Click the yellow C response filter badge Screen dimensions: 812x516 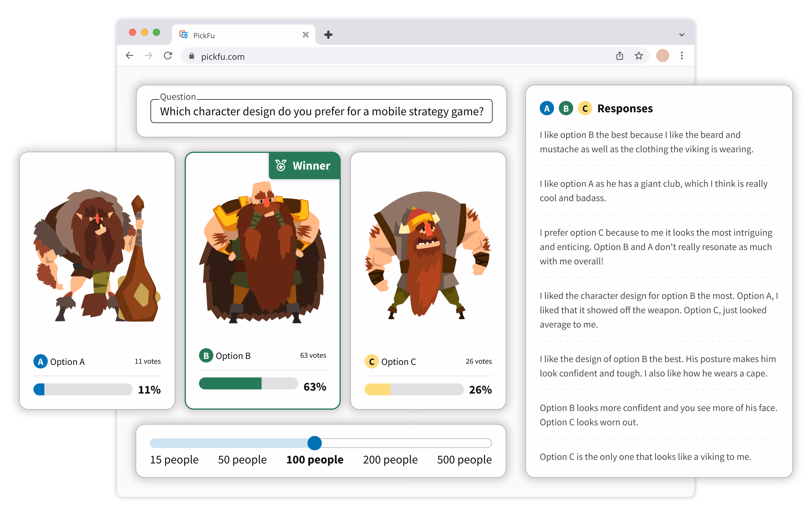click(585, 109)
